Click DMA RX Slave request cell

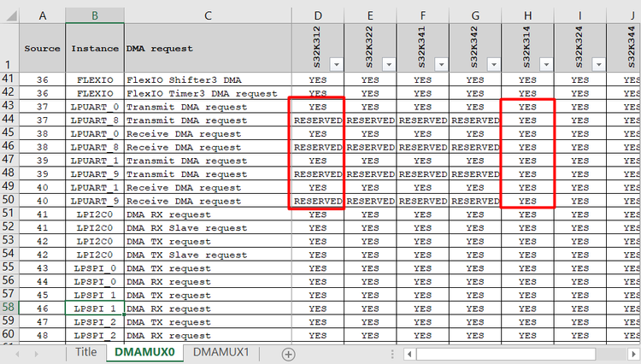coord(208,228)
